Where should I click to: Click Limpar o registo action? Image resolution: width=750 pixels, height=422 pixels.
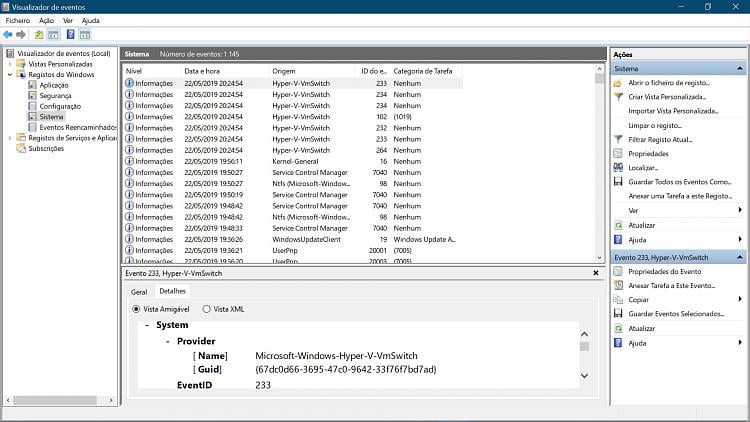(x=655, y=125)
